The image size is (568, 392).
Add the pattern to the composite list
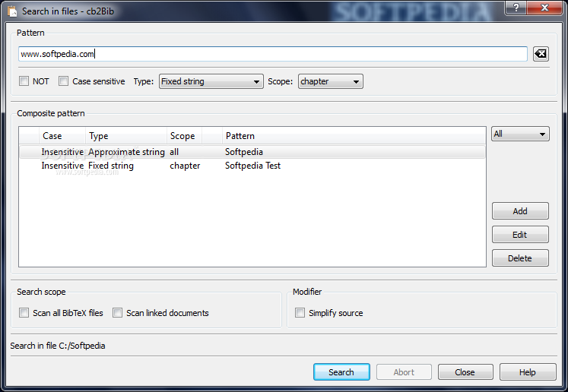pyautogui.click(x=520, y=211)
